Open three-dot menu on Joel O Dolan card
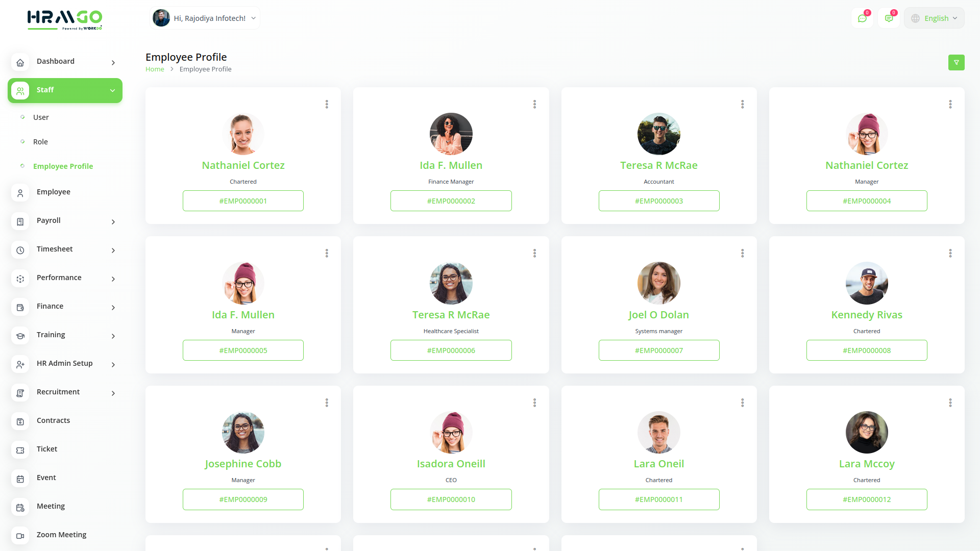The width and height of the screenshot is (980, 551). tap(742, 253)
